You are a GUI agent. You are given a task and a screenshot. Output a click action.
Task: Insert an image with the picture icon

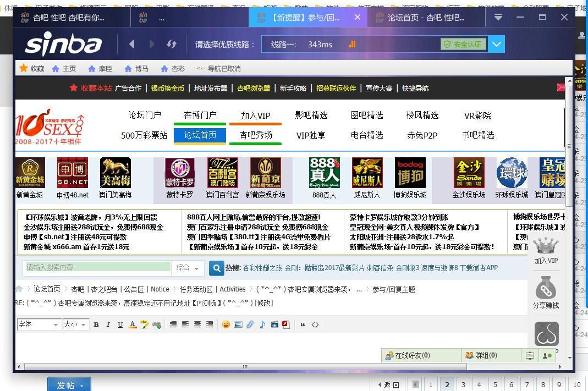[x=238, y=324]
